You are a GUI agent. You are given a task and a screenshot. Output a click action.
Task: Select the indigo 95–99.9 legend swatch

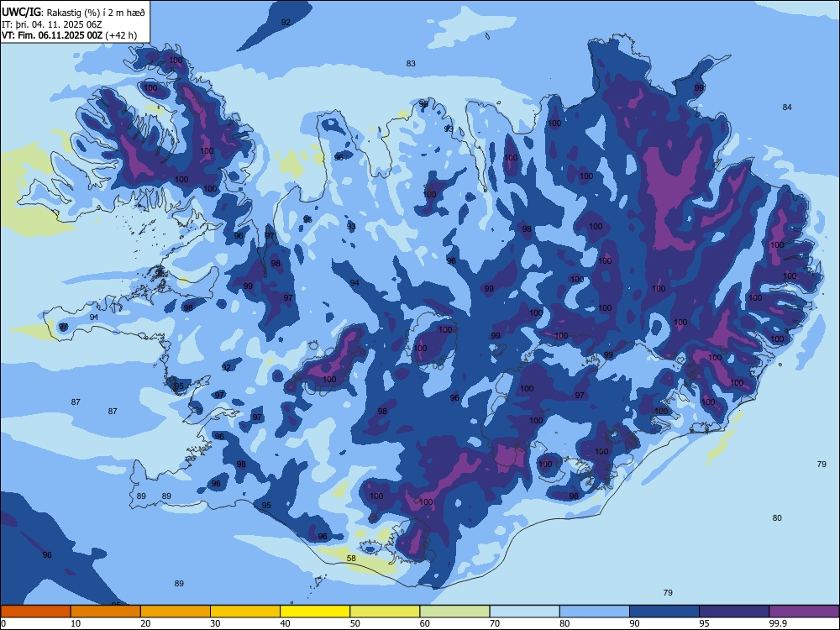pos(734,612)
